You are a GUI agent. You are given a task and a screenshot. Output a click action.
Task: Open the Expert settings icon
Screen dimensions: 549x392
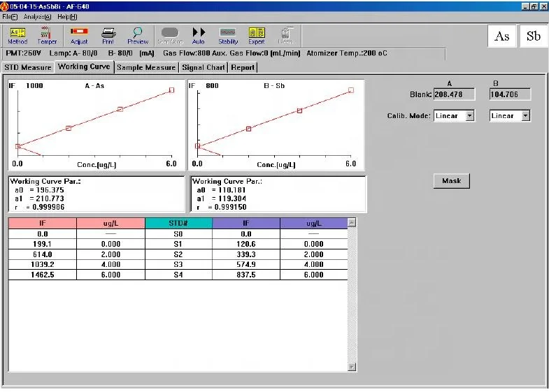[x=257, y=36]
